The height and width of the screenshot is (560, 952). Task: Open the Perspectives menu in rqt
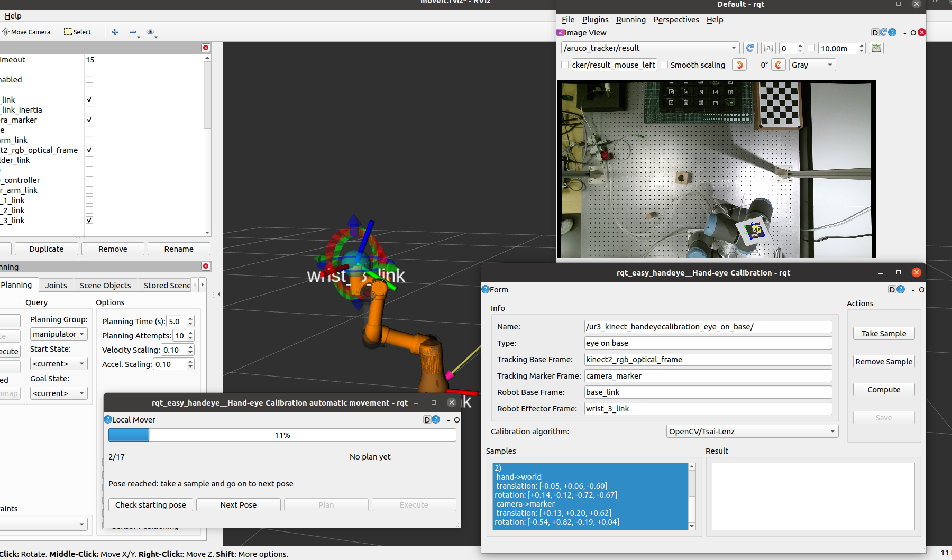(x=676, y=20)
